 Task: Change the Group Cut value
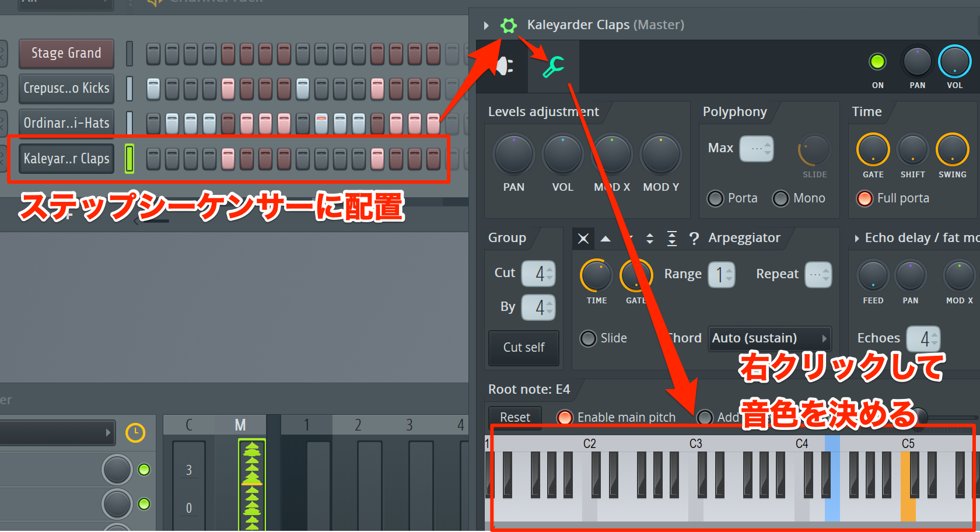tap(538, 274)
